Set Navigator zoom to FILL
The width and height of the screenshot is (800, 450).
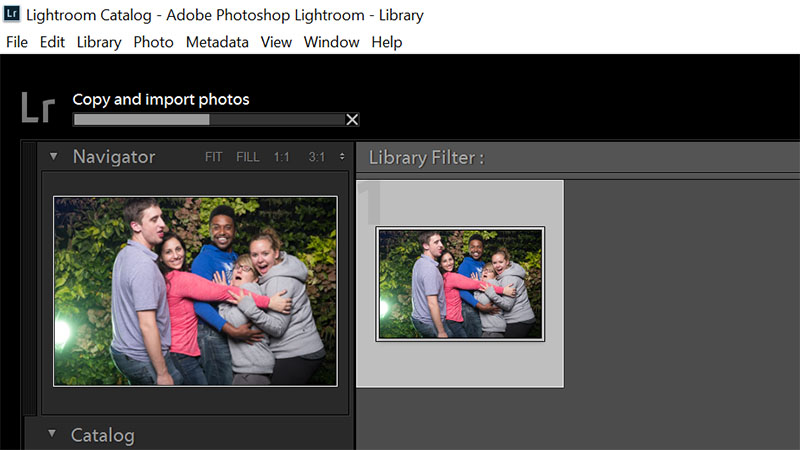click(248, 157)
